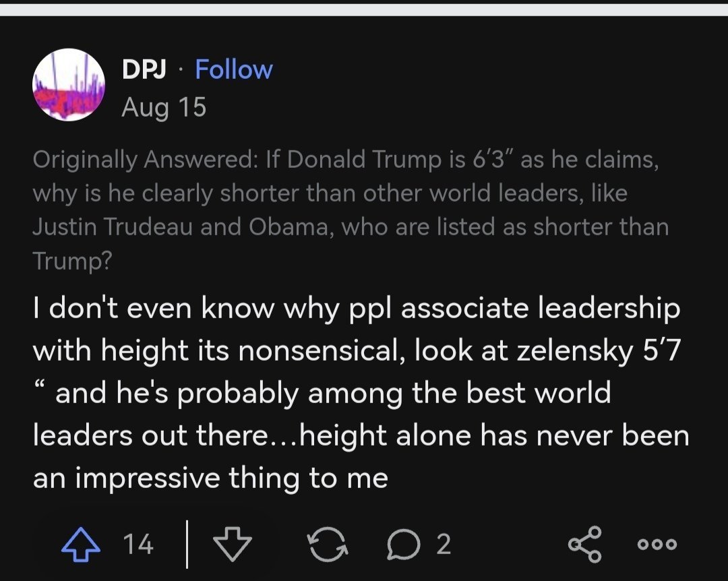728x581 pixels.
Task: Click the upvote count 14
Action: [138, 545]
